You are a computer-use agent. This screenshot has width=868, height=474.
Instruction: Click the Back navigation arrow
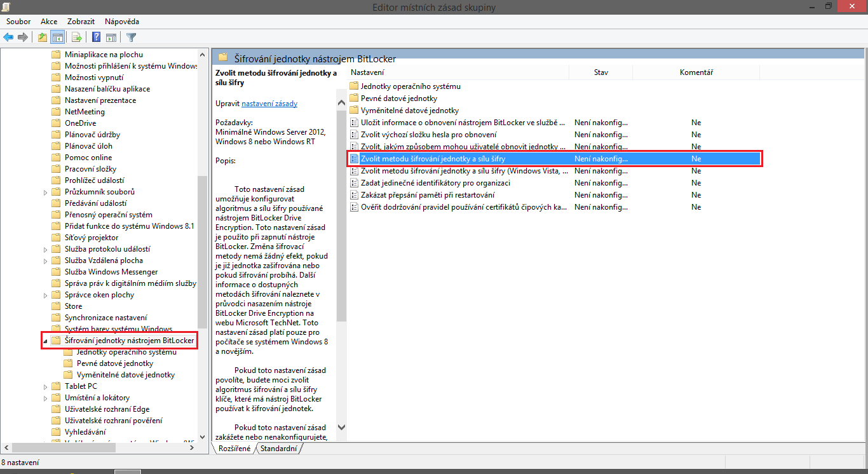pyautogui.click(x=8, y=37)
